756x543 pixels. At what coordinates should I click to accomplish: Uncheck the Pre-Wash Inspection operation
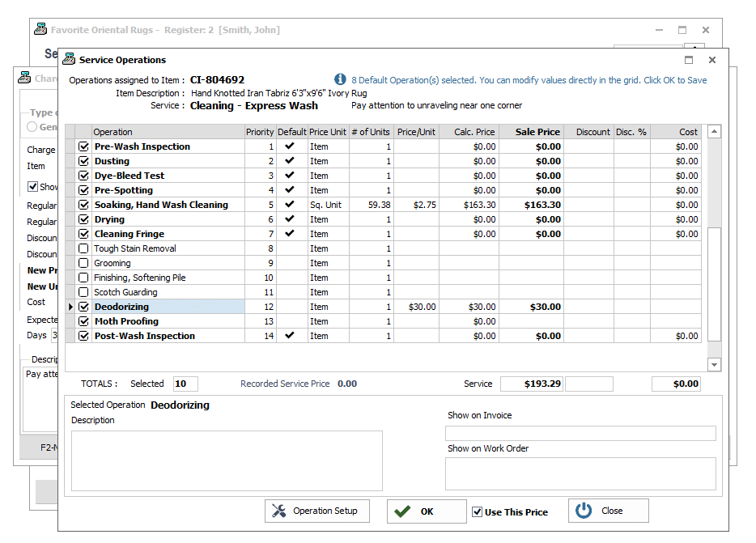click(x=84, y=146)
